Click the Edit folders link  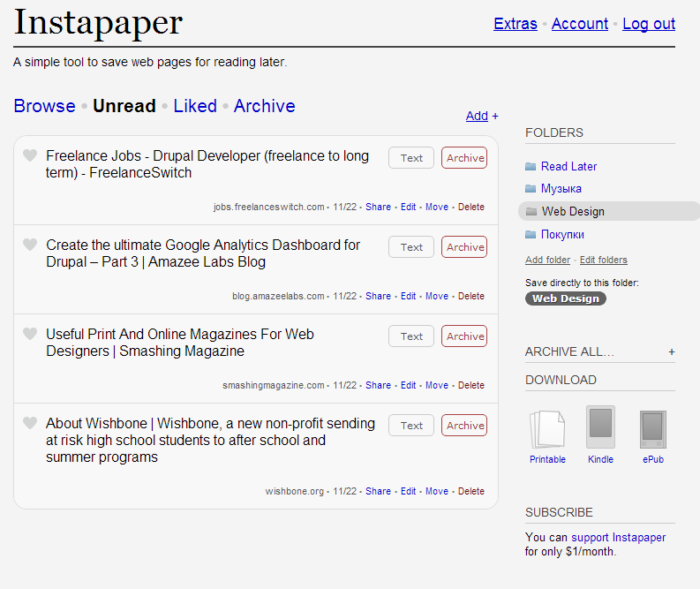pos(604,260)
